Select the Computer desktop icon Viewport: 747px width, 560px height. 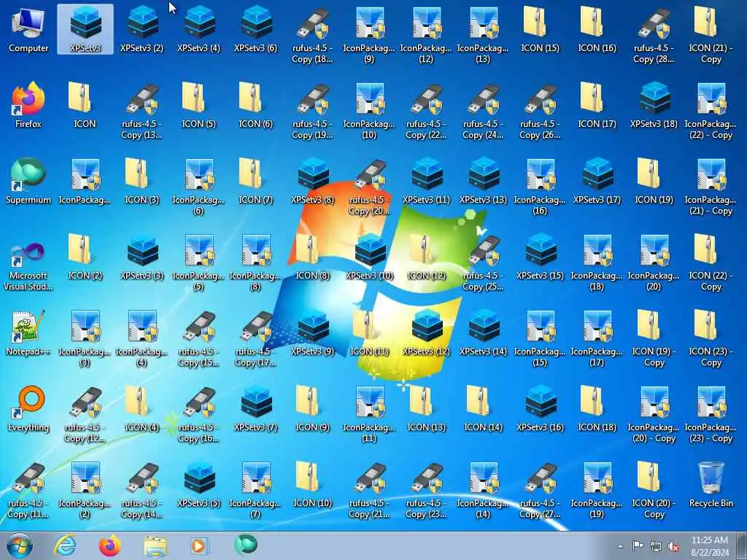tap(28, 29)
